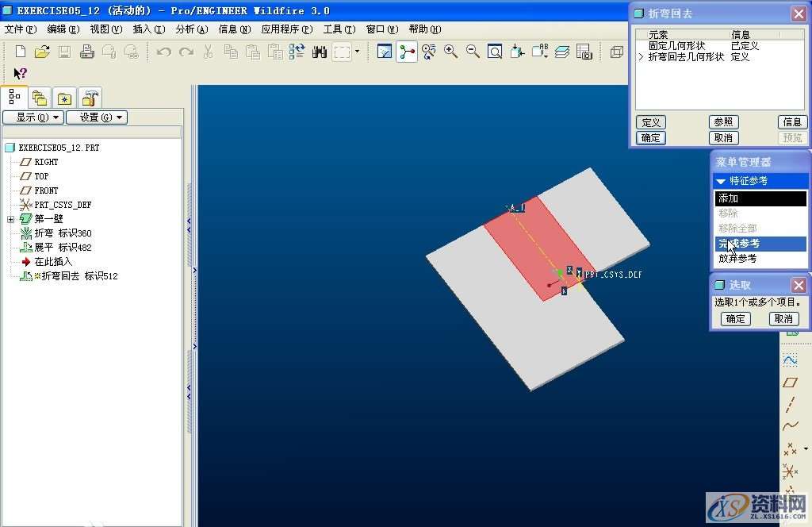Viewport: 812px width, 527px height.
Task: Click the Open file folder icon
Action: click(x=42, y=52)
